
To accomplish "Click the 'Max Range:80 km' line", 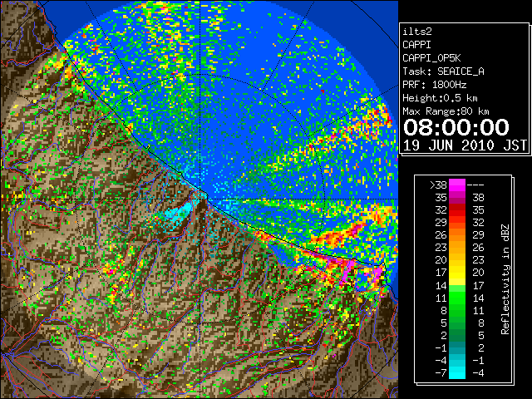I will click(x=446, y=111).
